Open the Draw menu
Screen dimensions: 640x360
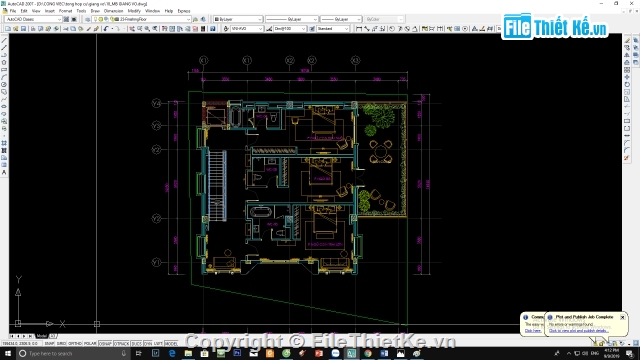pos(95,11)
